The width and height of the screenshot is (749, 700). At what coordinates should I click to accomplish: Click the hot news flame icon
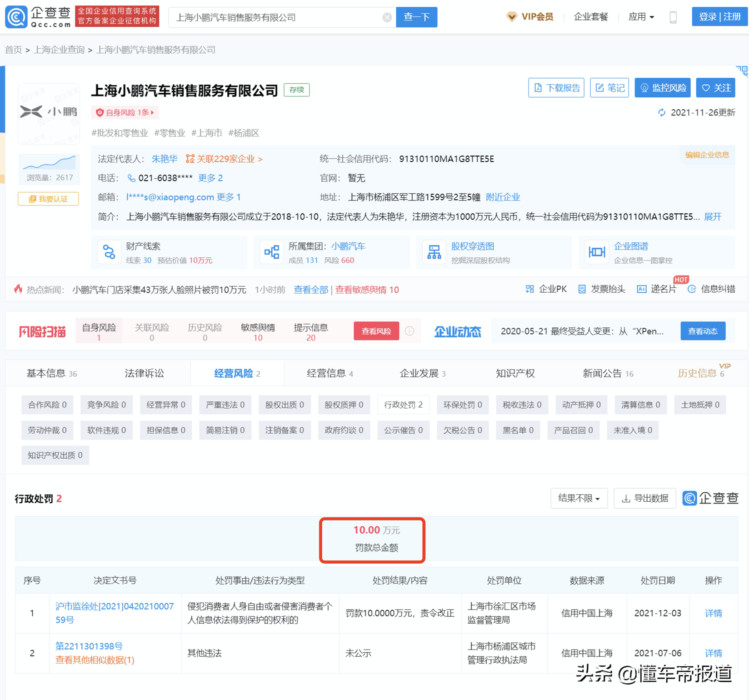18,289
